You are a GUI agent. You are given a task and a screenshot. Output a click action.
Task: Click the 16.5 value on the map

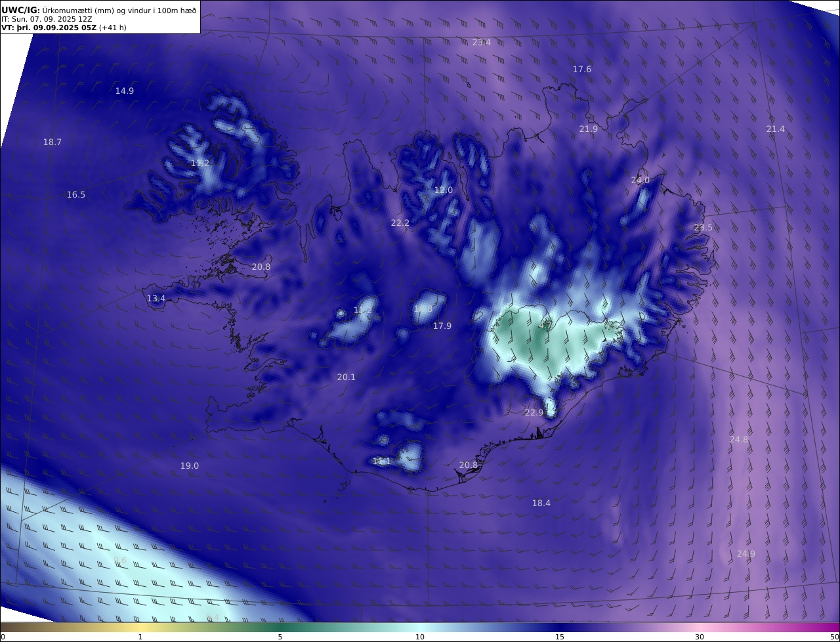76,194
